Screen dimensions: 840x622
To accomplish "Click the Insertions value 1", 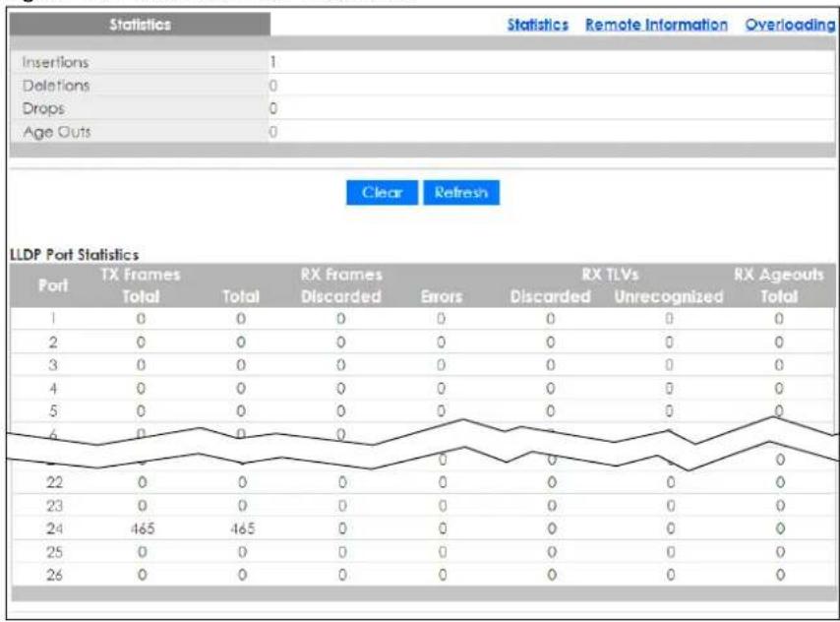I will point(273,62).
